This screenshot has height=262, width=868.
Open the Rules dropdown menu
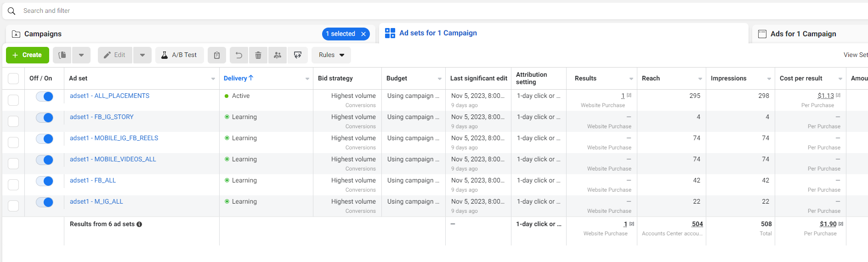pos(331,55)
